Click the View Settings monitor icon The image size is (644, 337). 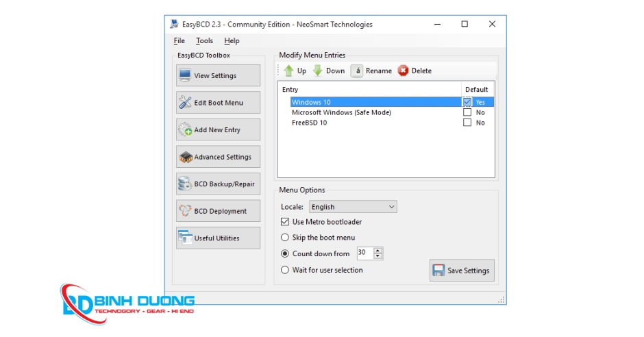pyautogui.click(x=185, y=75)
